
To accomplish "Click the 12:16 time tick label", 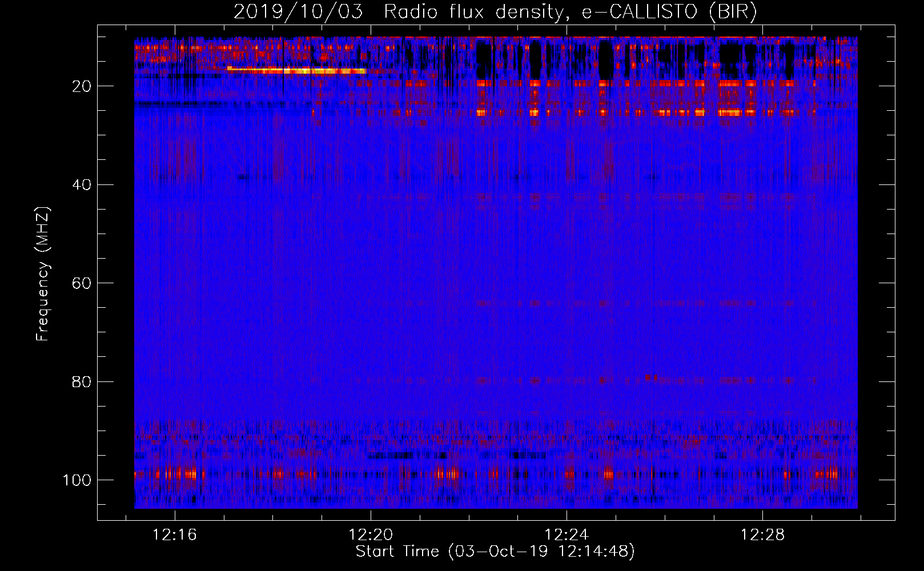I will (175, 534).
